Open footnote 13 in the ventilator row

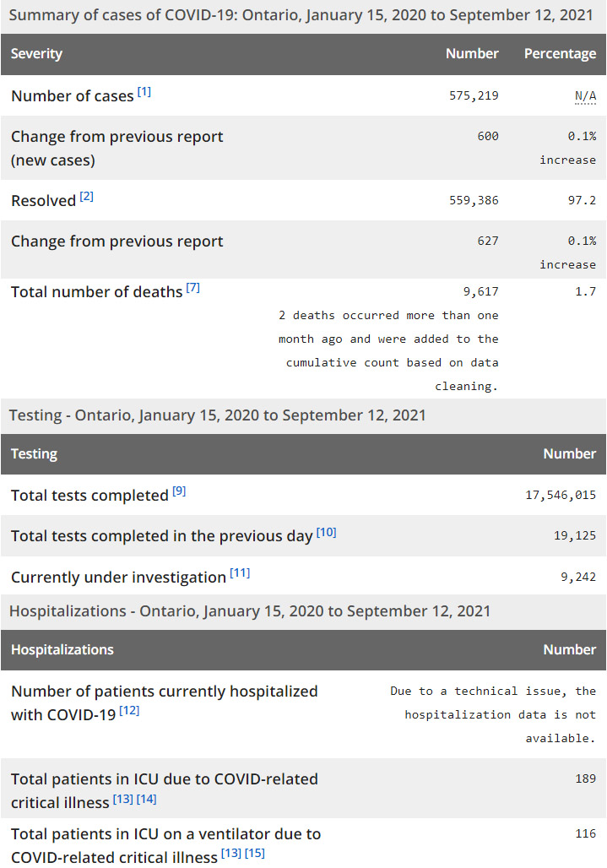tap(231, 854)
